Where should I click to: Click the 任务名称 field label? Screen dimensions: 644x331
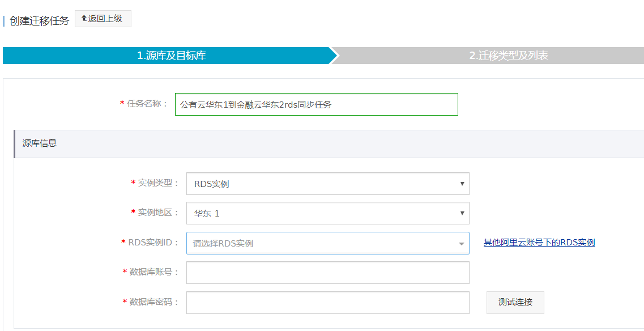[x=147, y=104]
